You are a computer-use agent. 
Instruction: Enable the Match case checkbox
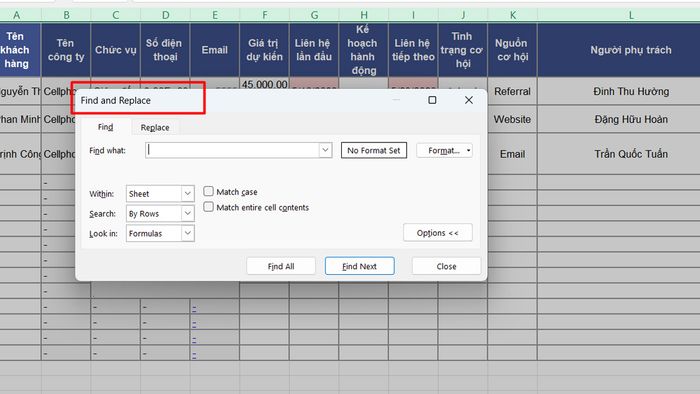coord(208,191)
